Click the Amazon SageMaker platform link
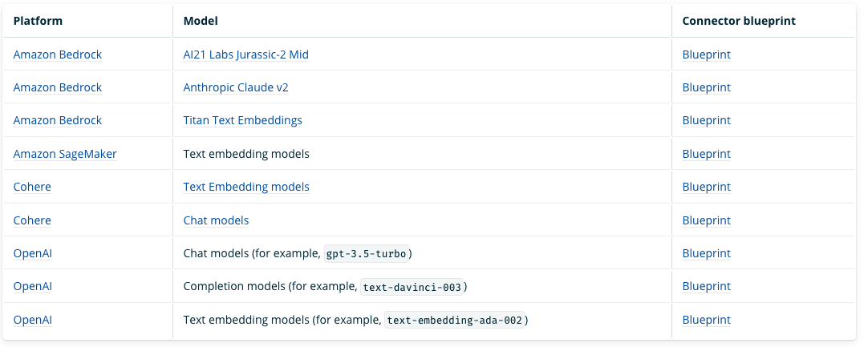868x347 pixels. click(x=65, y=153)
